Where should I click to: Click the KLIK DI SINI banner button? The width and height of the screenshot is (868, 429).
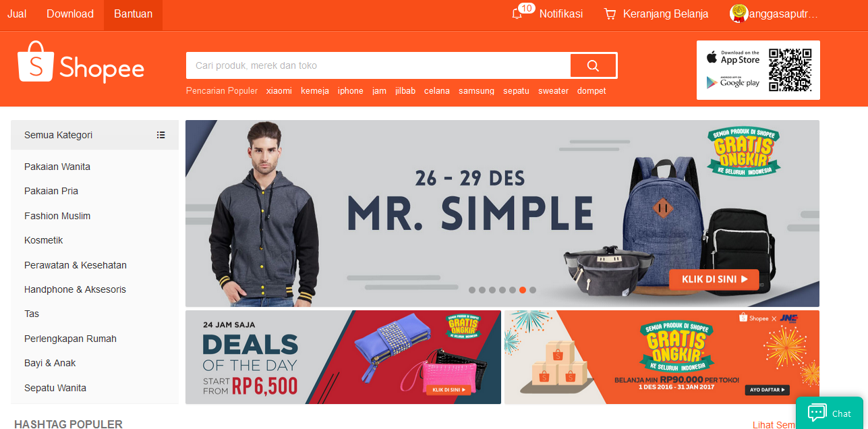click(714, 279)
